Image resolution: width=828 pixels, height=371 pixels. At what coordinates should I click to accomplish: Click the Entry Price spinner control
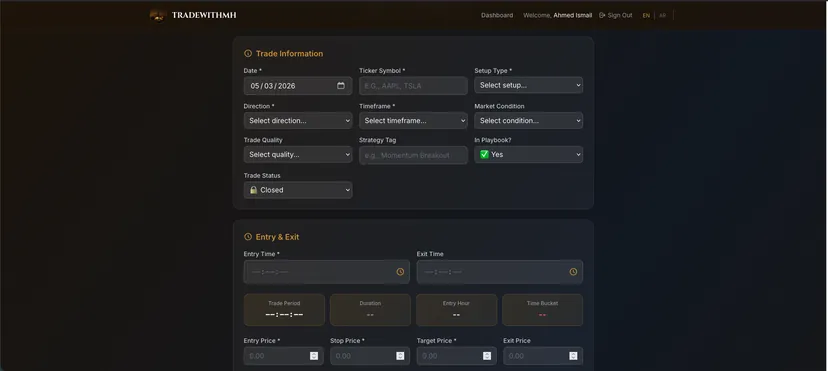point(314,356)
